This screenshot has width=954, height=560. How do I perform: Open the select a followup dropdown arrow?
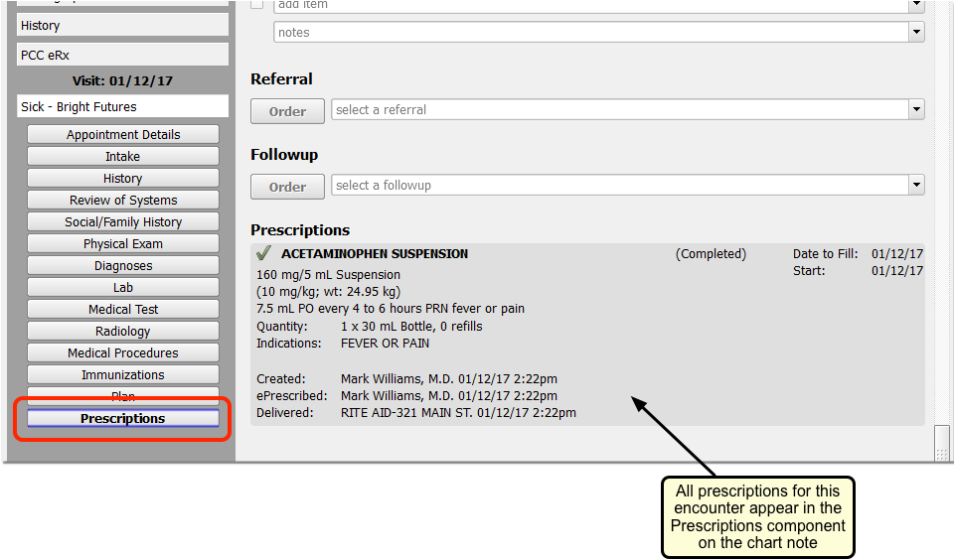[x=916, y=186]
